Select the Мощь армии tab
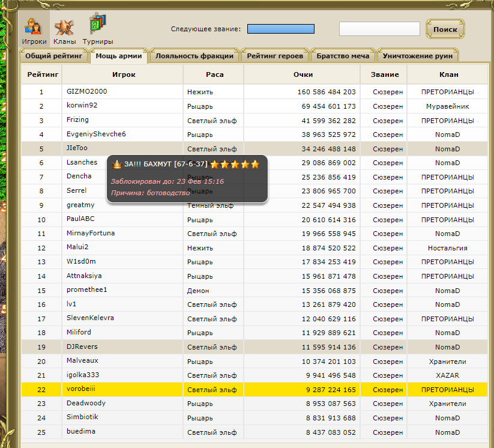This screenshot has width=494, height=448. tap(119, 56)
